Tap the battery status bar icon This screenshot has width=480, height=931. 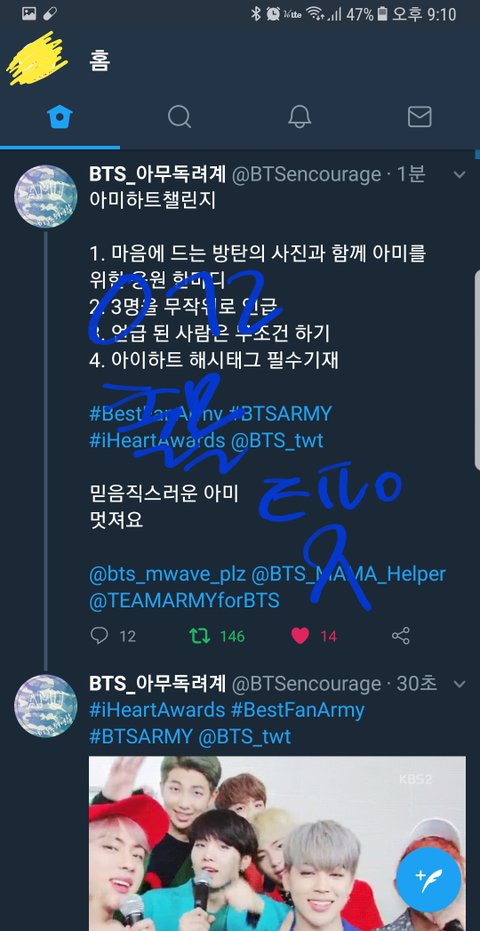383,14
